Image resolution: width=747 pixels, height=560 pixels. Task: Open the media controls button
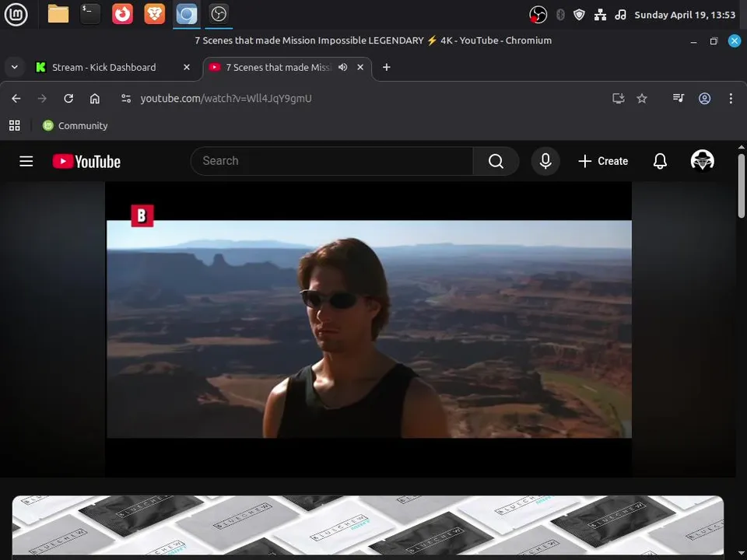(x=679, y=98)
